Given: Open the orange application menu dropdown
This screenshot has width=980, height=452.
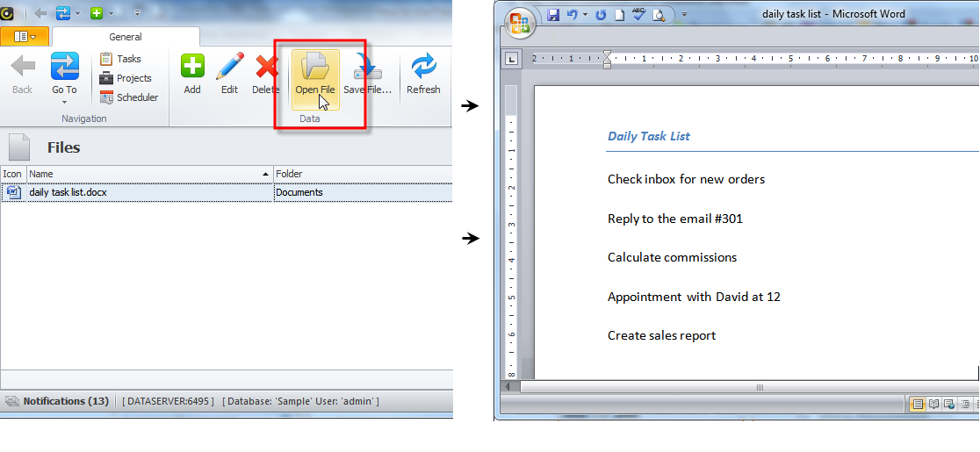Looking at the screenshot, I should (25, 36).
